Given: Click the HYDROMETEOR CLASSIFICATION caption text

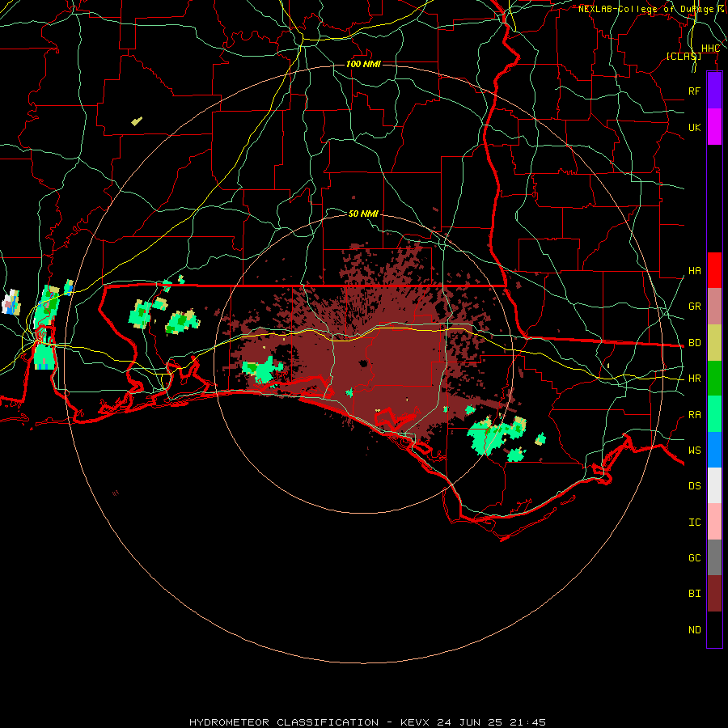Looking at the screenshot, I should point(284,722).
